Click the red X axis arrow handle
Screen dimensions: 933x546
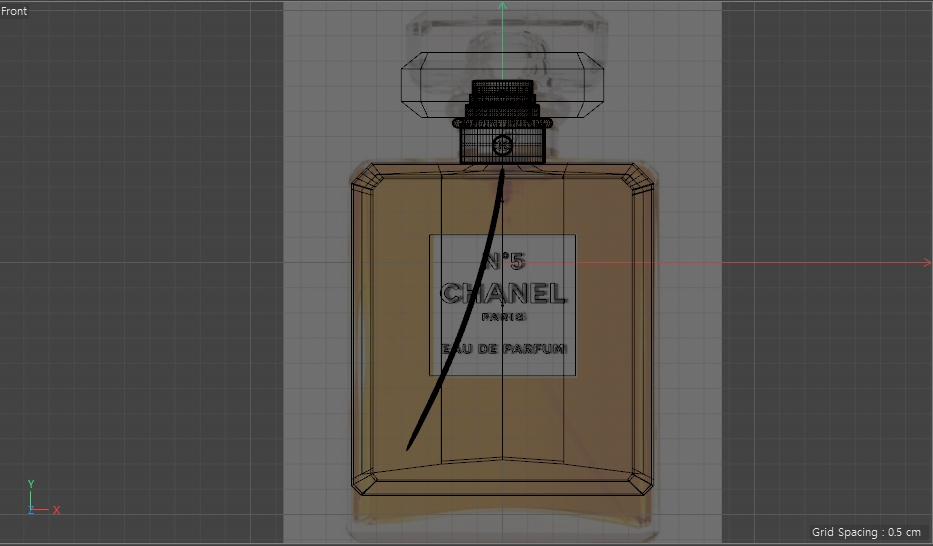click(926, 262)
